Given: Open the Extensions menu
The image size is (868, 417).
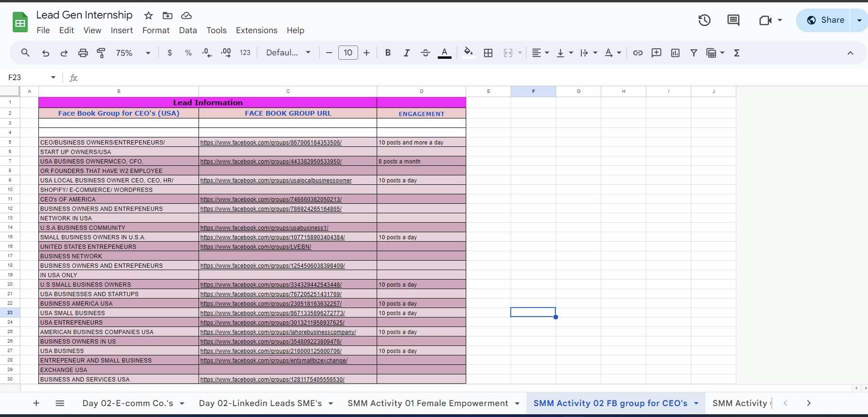Looking at the screenshot, I should 257,30.
